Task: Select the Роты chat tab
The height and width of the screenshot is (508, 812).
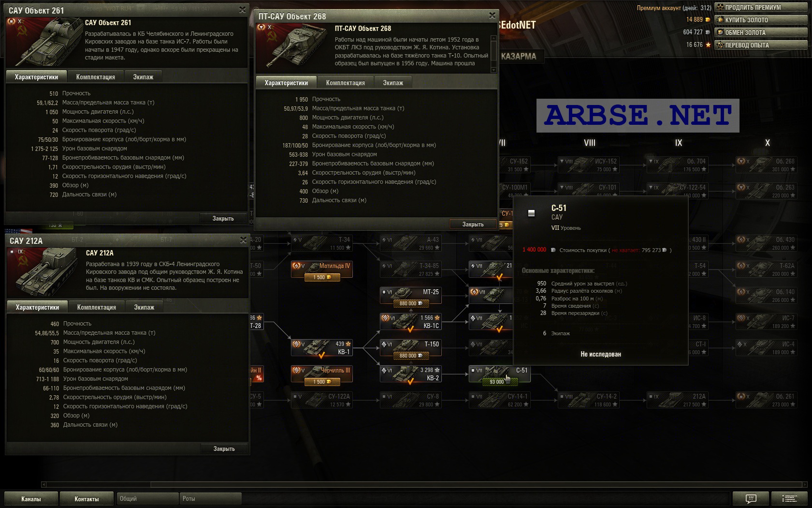Action: coord(210,498)
